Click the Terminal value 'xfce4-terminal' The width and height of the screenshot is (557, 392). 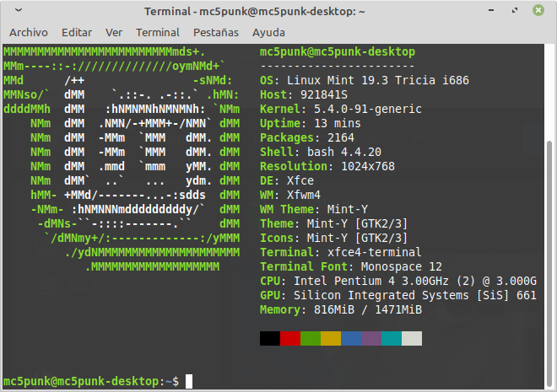(375, 252)
